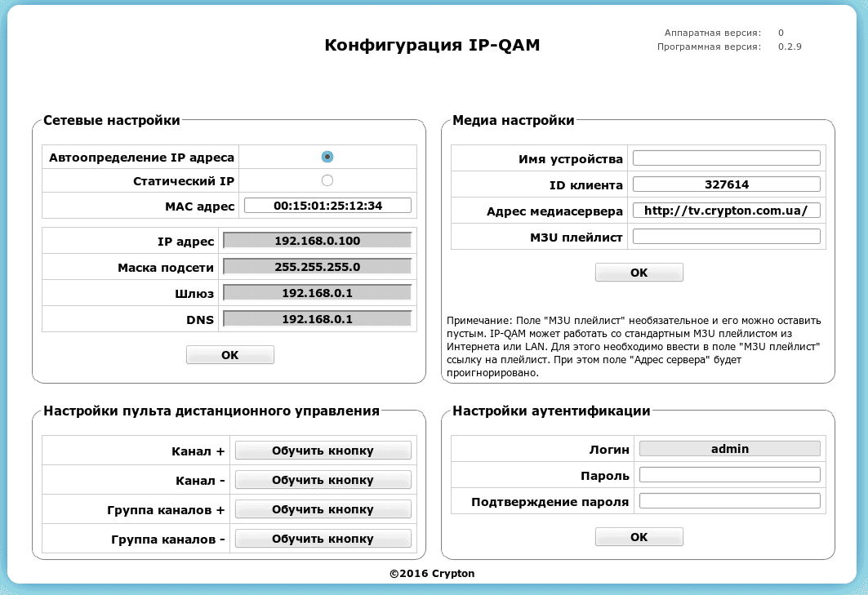Click the Логин field showing admin

click(729, 448)
